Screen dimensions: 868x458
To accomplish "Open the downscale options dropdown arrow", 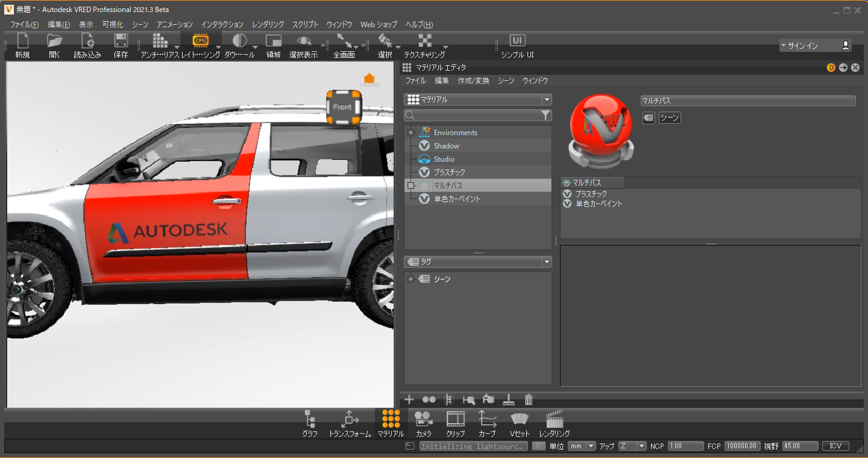I will click(x=255, y=47).
